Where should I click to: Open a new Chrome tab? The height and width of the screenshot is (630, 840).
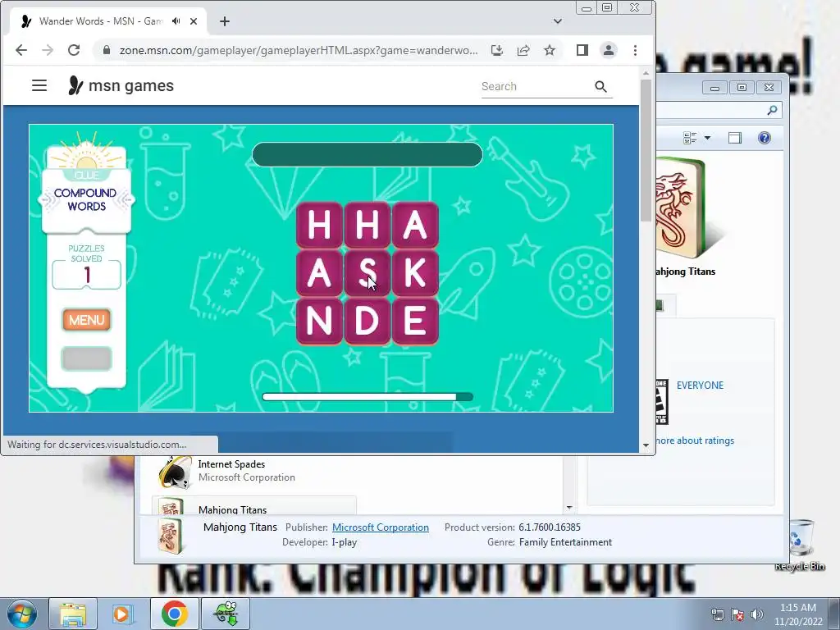pyautogui.click(x=225, y=21)
